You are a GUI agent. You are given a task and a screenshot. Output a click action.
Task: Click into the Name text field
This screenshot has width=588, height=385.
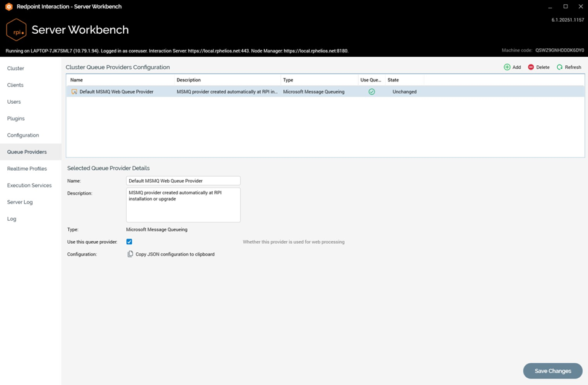183,180
